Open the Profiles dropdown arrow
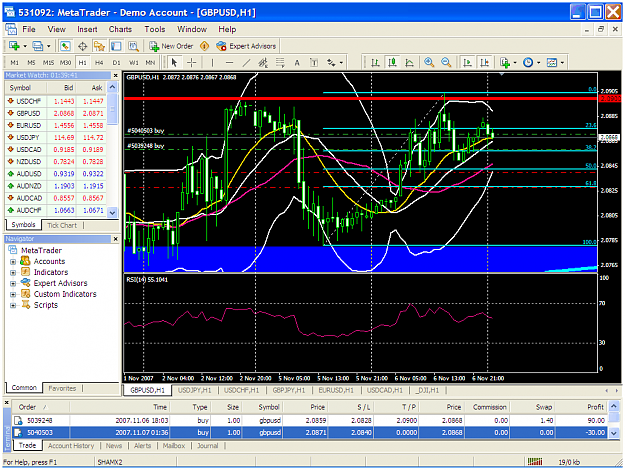This screenshot has width=625, height=470. pyautogui.click(x=49, y=46)
